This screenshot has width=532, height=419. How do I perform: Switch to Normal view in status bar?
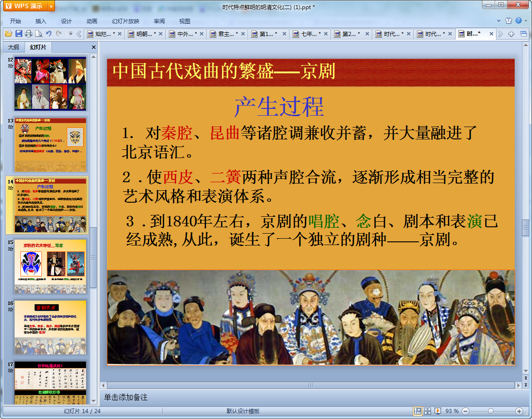point(418,411)
